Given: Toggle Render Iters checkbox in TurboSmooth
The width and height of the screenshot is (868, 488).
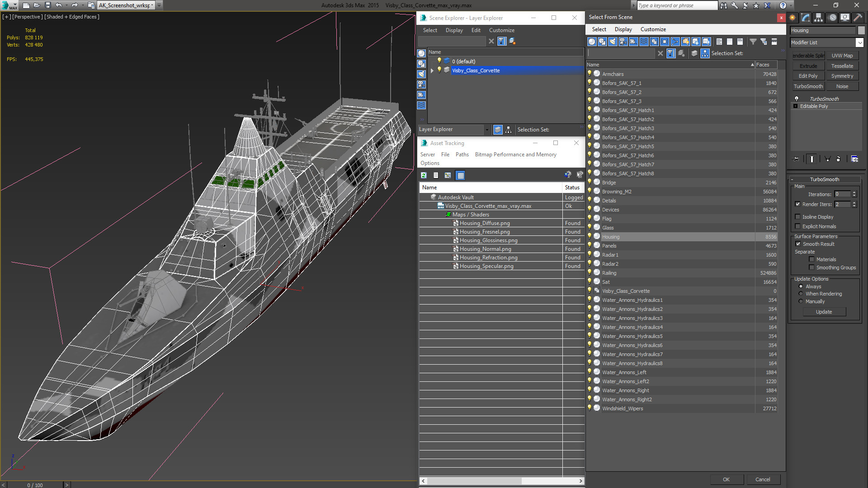Looking at the screenshot, I should coord(798,204).
